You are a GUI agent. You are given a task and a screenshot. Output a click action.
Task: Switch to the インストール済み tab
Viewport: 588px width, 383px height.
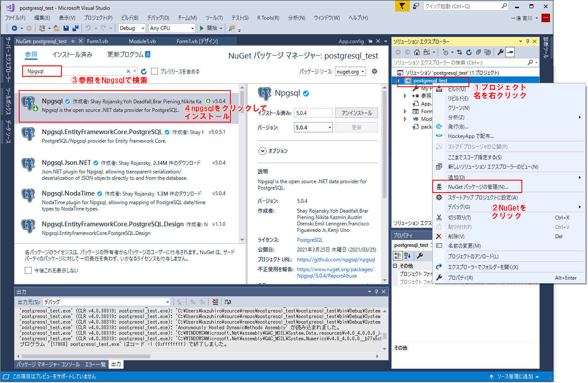click(72, 55)
